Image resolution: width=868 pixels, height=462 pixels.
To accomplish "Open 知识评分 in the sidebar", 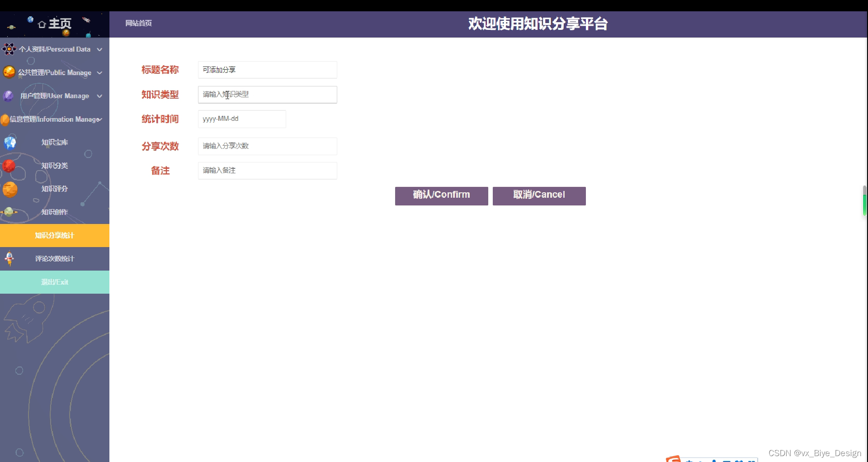I will tap(55, 189).
